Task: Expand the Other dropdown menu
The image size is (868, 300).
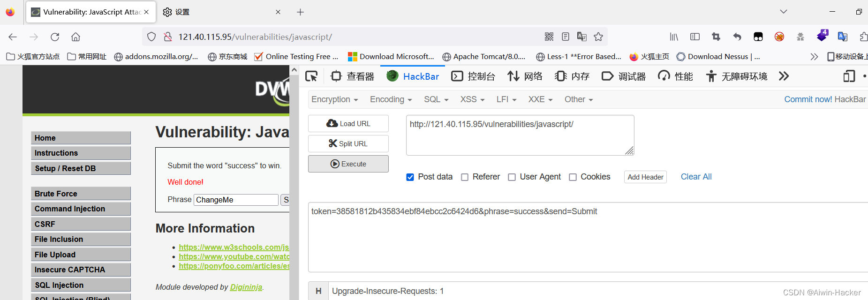Action: point(579,99)
